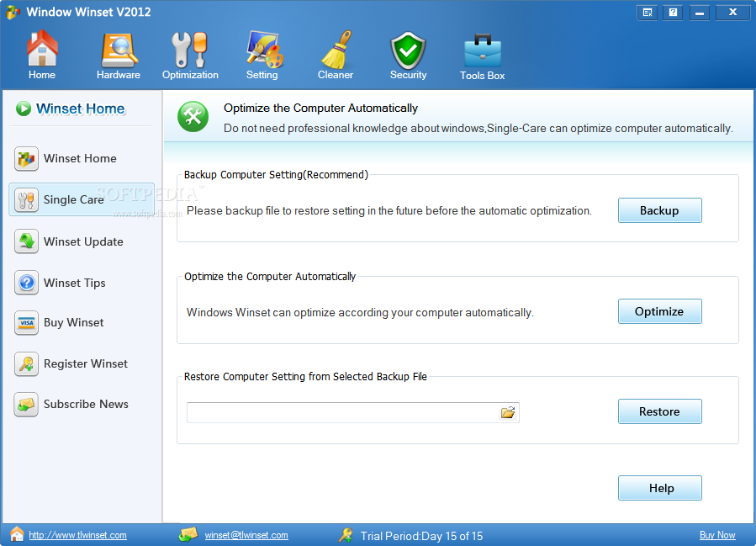Click the Window Winset app logo in title bar
The height and width of the screenshot is (546, 756).
coord(13,12)
